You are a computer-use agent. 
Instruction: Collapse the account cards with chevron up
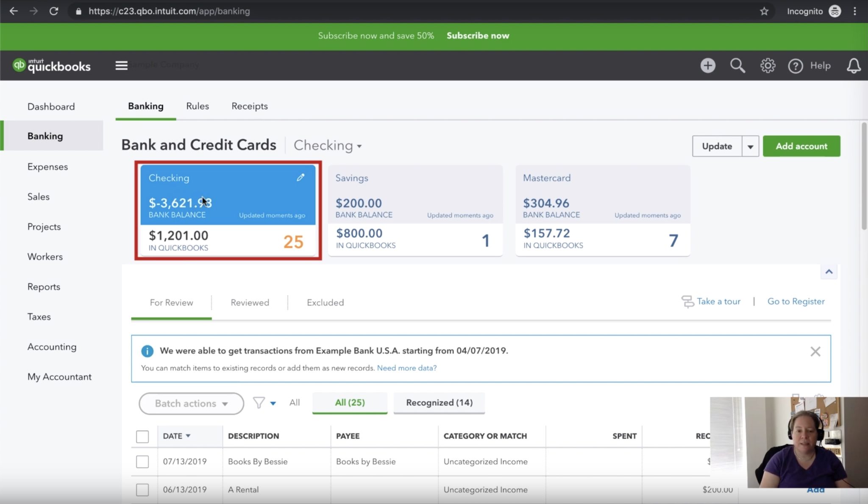(829, 271)
